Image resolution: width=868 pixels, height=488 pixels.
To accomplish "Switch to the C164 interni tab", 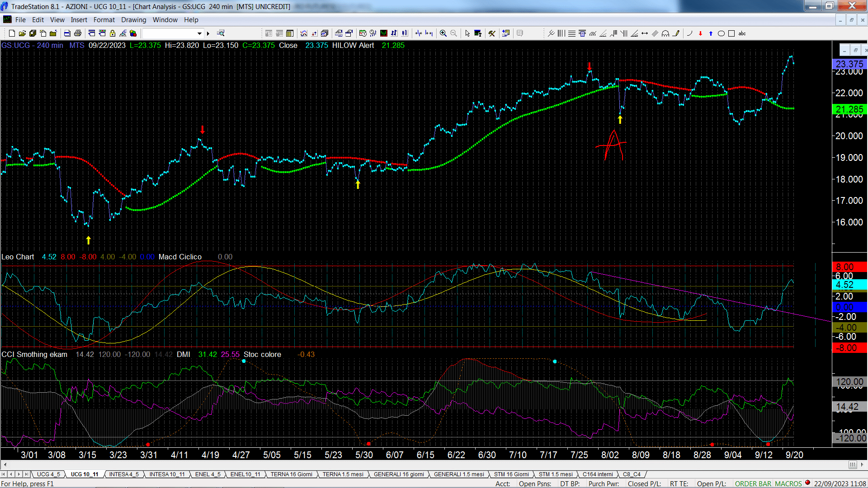I will (598, 474).
